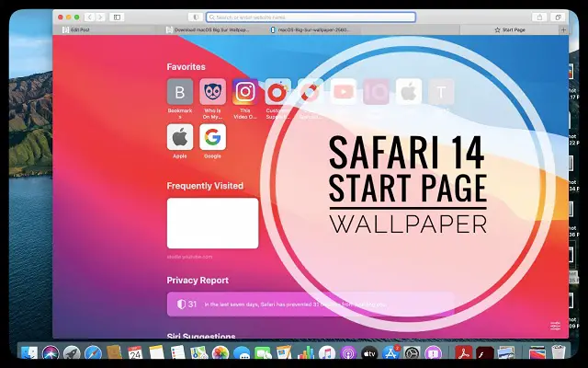Open the Apple favorite in second row
This screenshot has width=588, height=368.
(180, 137)
